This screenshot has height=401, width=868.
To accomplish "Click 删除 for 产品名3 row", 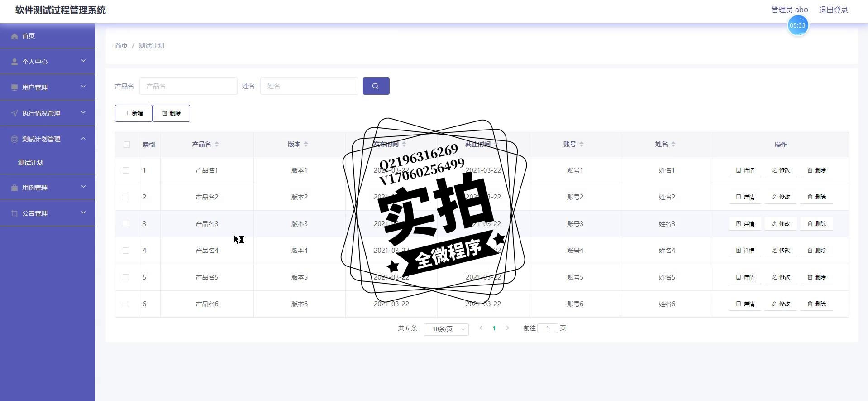I will 816,224.
